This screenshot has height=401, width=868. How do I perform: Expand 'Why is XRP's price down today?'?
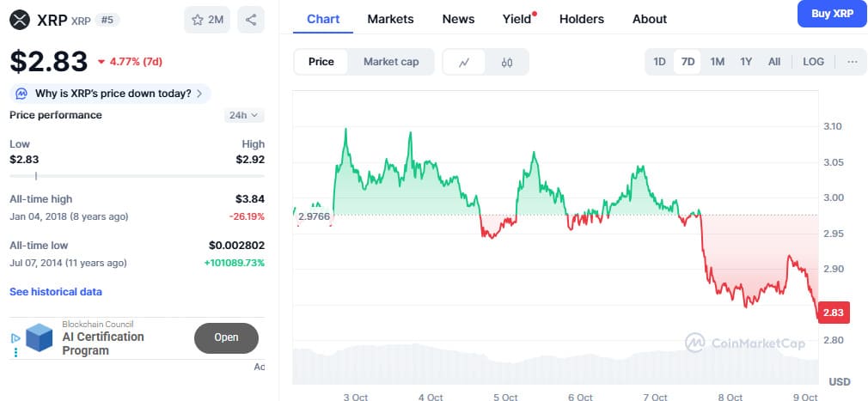tap(110, 94)
